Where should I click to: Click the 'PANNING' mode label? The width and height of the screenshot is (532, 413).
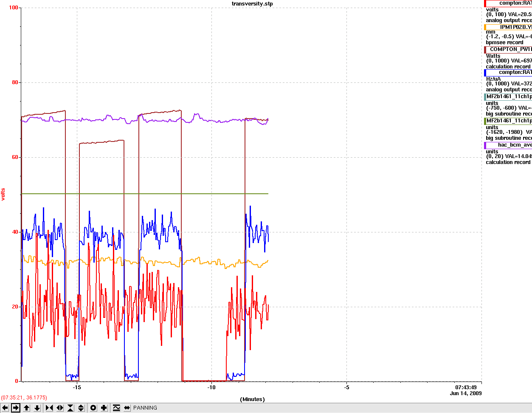click(x=145, y=408)
